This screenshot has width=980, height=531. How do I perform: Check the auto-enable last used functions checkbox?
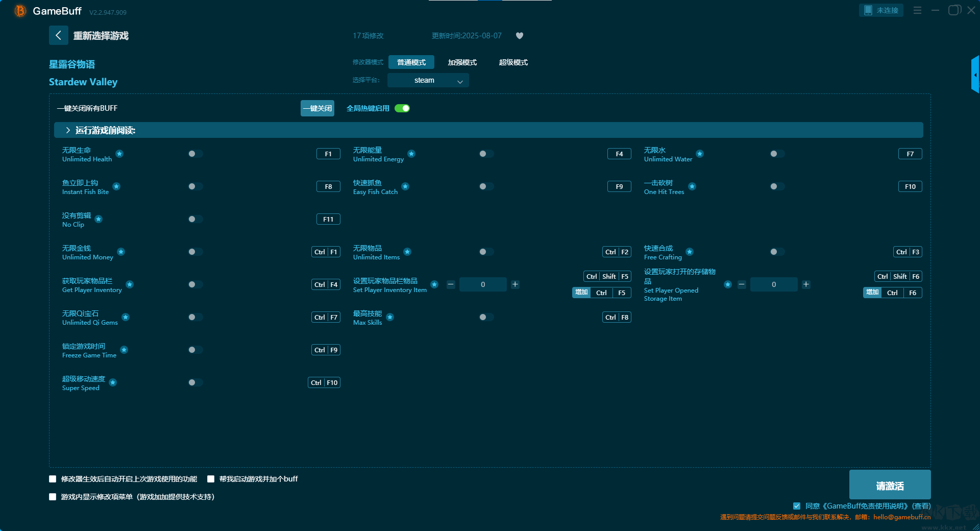click(x=53, y=479)
